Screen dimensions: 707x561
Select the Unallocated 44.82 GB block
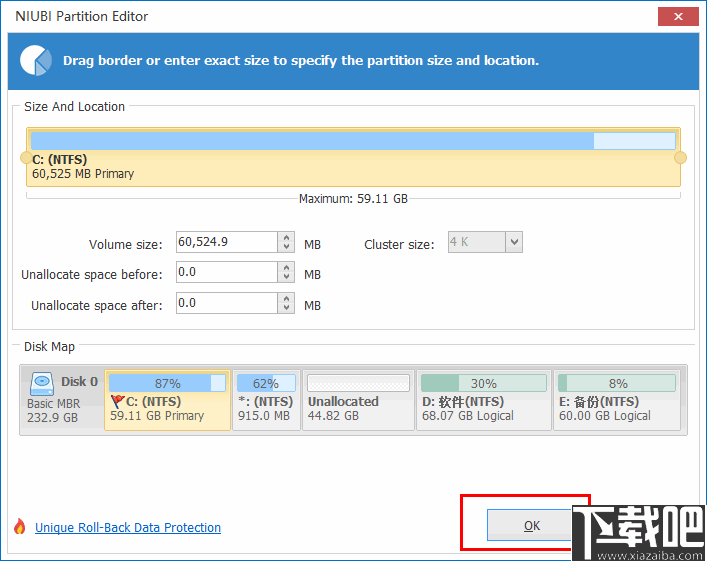tap(358, 400)
